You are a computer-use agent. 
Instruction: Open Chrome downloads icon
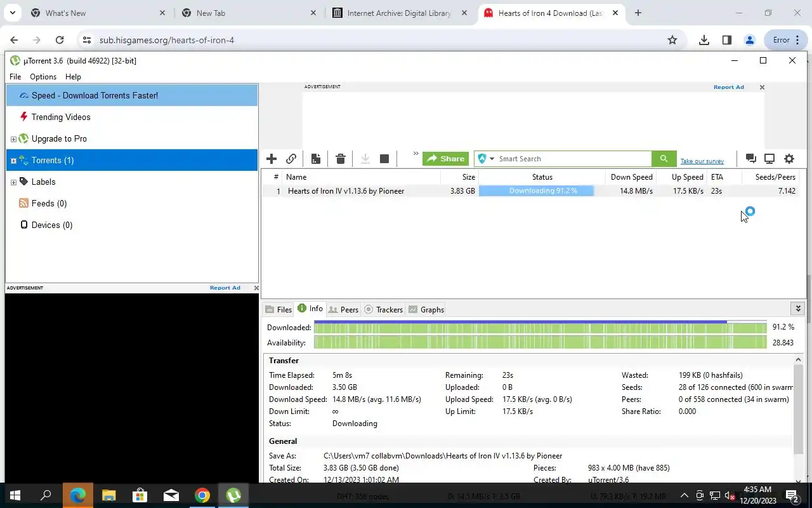pyautogui.click(x=704, y=40)
